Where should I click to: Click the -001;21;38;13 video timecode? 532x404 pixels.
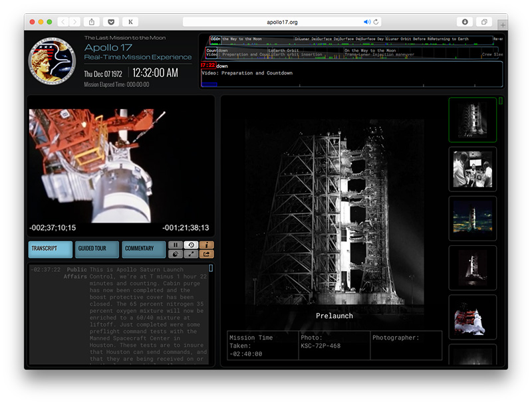pos(186,228)
